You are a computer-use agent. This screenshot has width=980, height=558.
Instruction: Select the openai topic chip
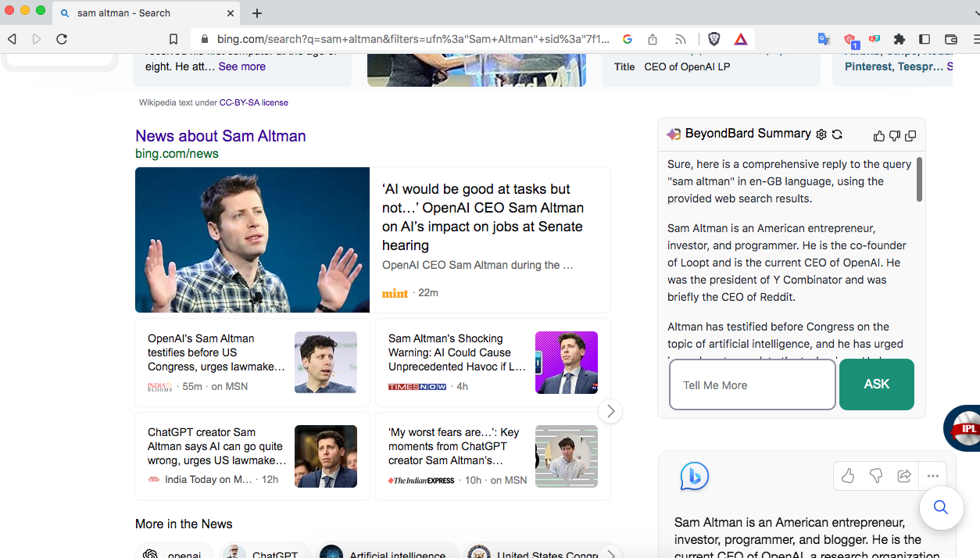173,552
